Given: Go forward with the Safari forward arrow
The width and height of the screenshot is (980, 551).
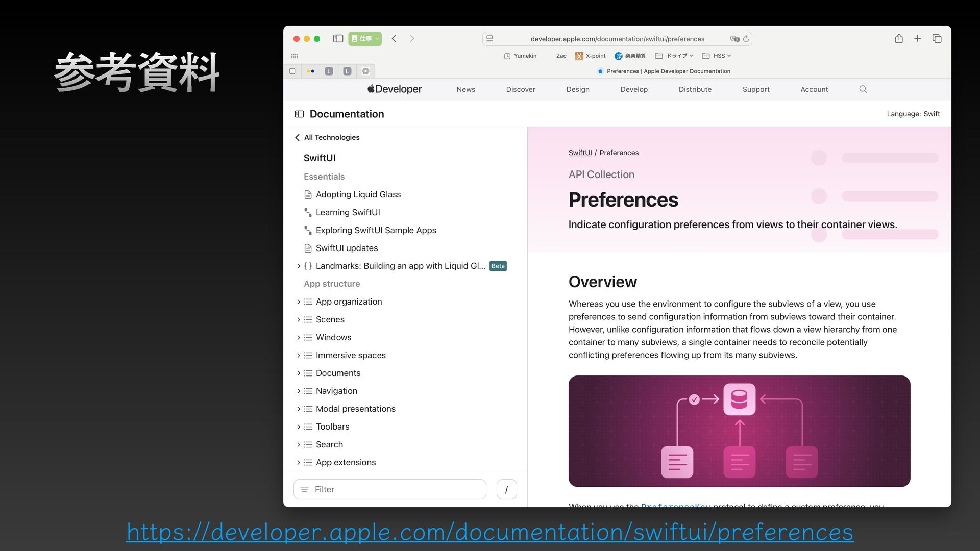Looking at the screenshot, I should point(412,39).
